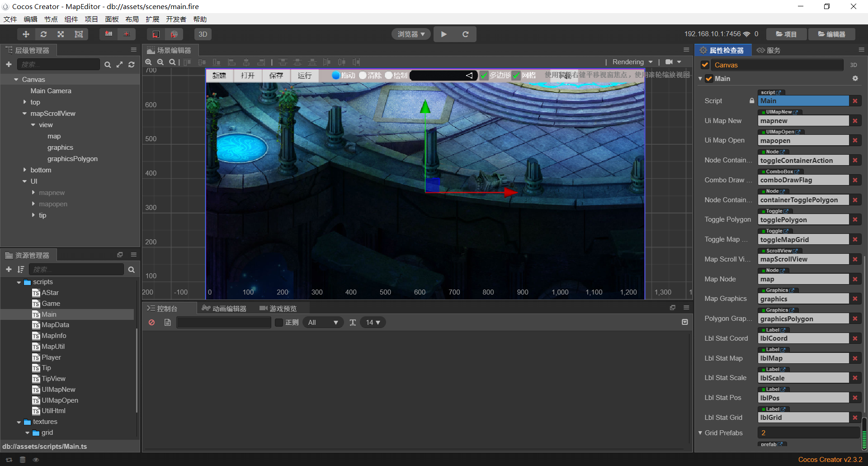Click the assets search field

tap(76, 269)
